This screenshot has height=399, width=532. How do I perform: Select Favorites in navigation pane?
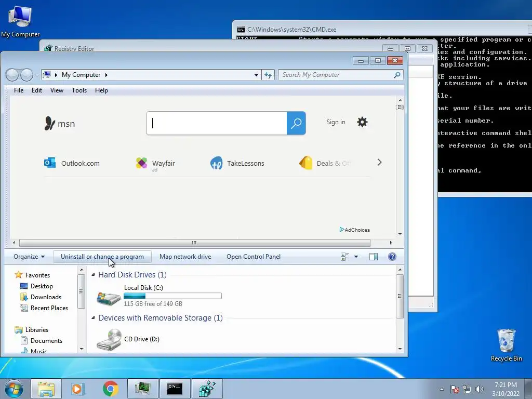[x=33, y=275]
